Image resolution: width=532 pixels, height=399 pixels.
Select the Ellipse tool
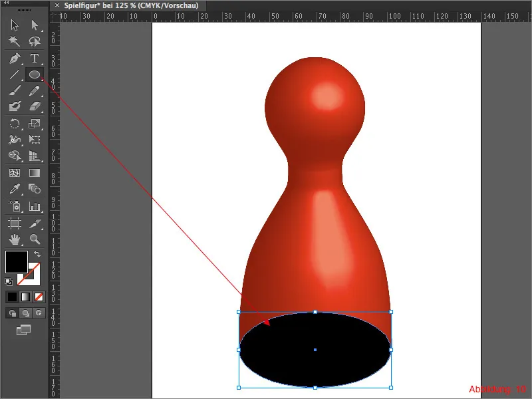point(35,74)
